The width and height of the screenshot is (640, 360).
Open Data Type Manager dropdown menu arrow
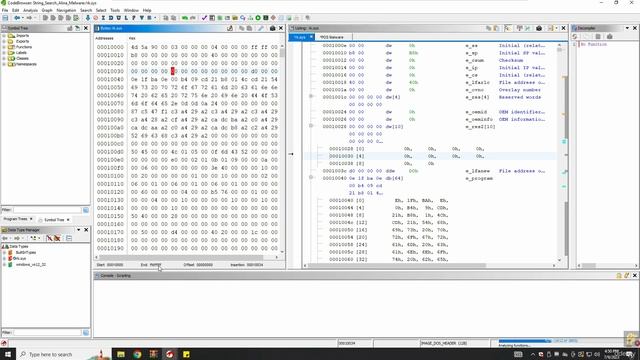coord(79,230)
